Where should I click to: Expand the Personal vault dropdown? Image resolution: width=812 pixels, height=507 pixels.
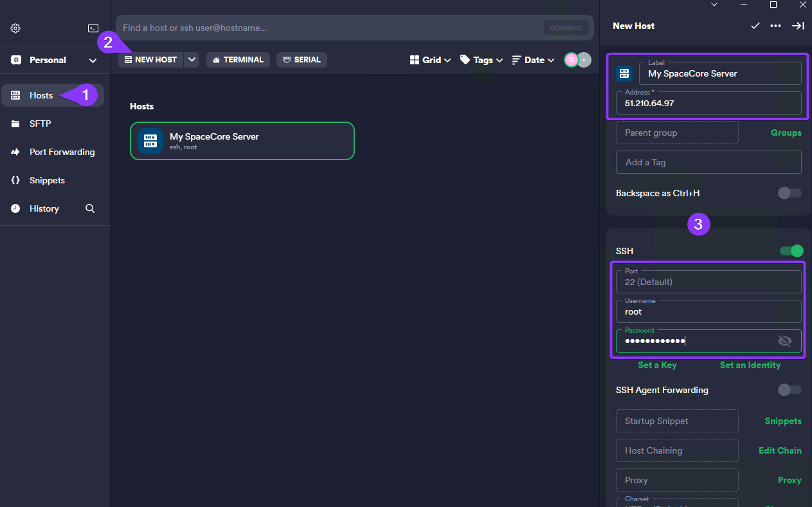pos(93,60)
